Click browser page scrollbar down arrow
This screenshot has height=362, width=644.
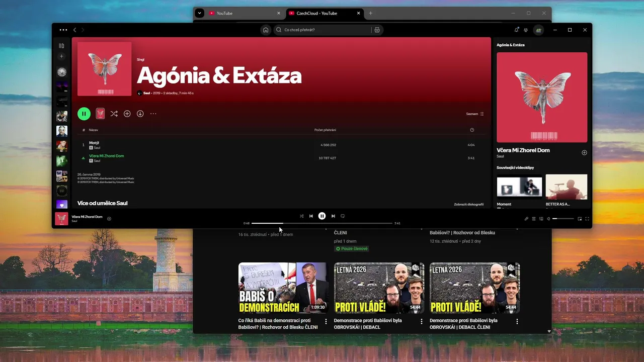click(x=549, y=331)
